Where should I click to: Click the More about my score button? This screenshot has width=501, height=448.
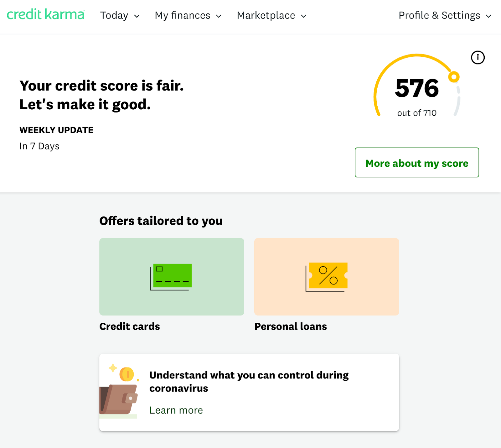click(x=417, y=163)
